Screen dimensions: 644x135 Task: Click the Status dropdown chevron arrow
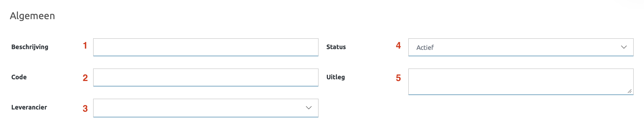(624, 47)
